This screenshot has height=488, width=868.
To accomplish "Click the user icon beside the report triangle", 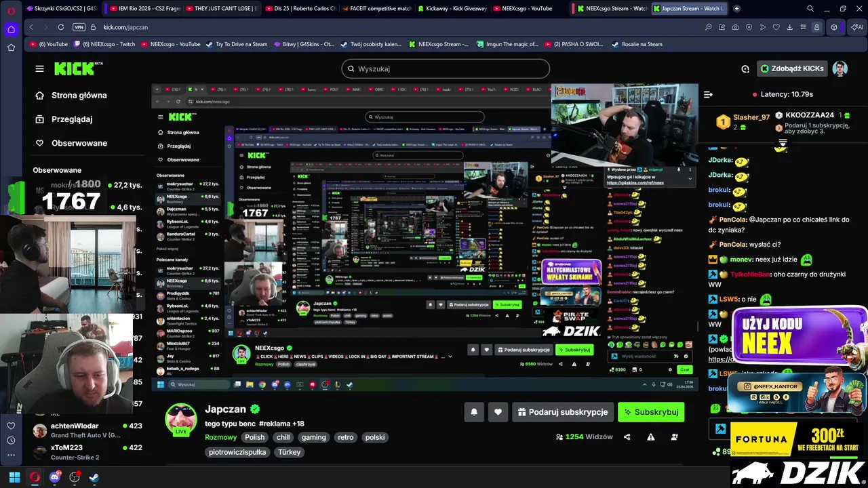I will click(x=674, y=437).
